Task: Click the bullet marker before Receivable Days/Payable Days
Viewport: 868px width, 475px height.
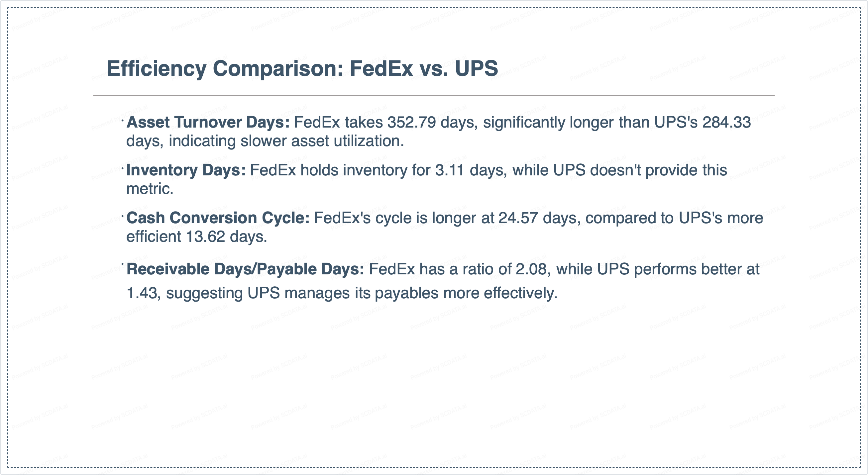Action: point(123,264)
